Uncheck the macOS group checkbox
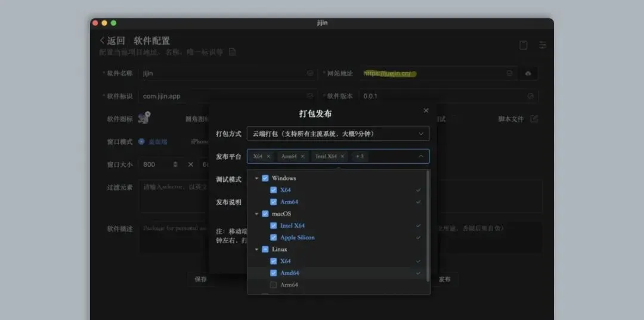Image resolution: width=644 pixels, height=320 pixels. tap(265, 214)
